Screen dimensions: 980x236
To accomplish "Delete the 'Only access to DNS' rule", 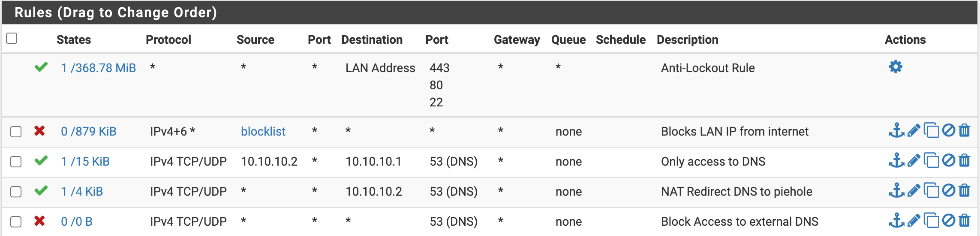I will (965, 160).
